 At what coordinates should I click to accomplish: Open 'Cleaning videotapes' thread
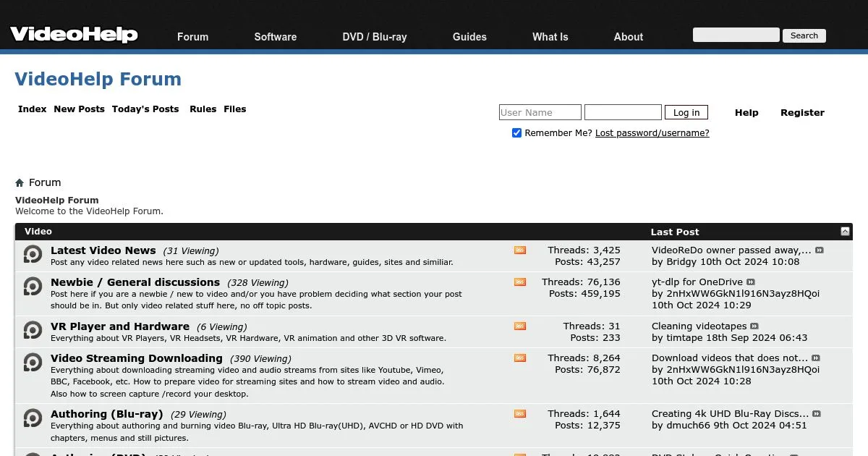pyautogui.click(x=699, y=326)
